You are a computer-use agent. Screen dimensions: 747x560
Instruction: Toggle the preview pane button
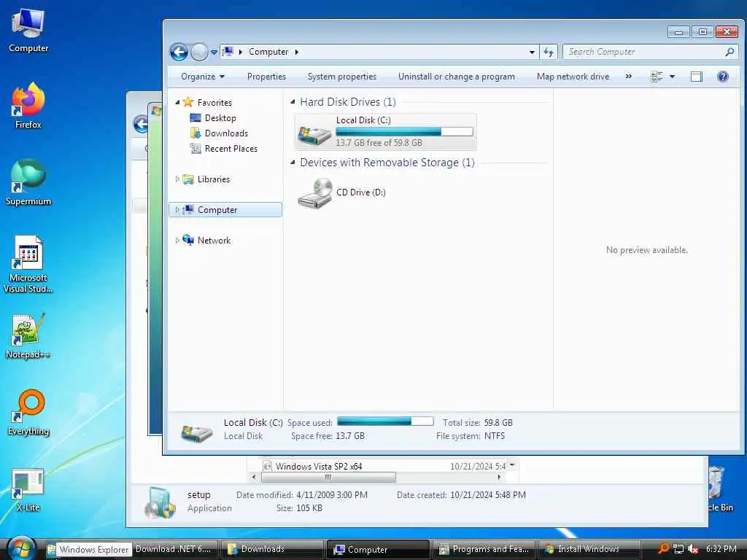point(696,77)
